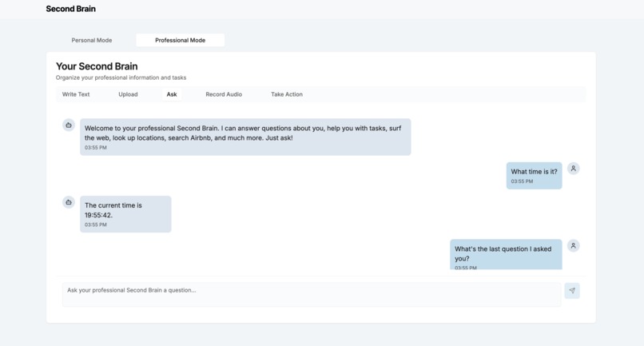This screenshot has width=644, height=346.
Task: Click the user avatar next to "What time is it?"
Action: coord(574,169)
